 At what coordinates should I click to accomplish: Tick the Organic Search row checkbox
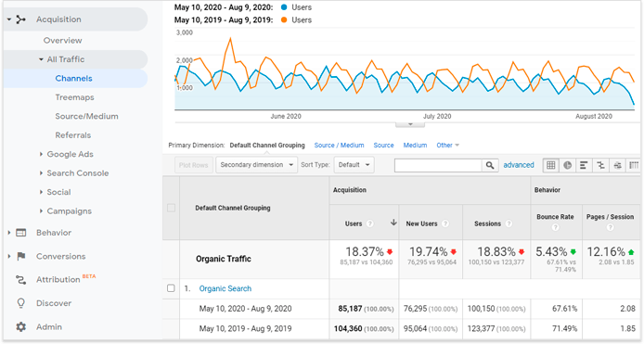[172, 288]
